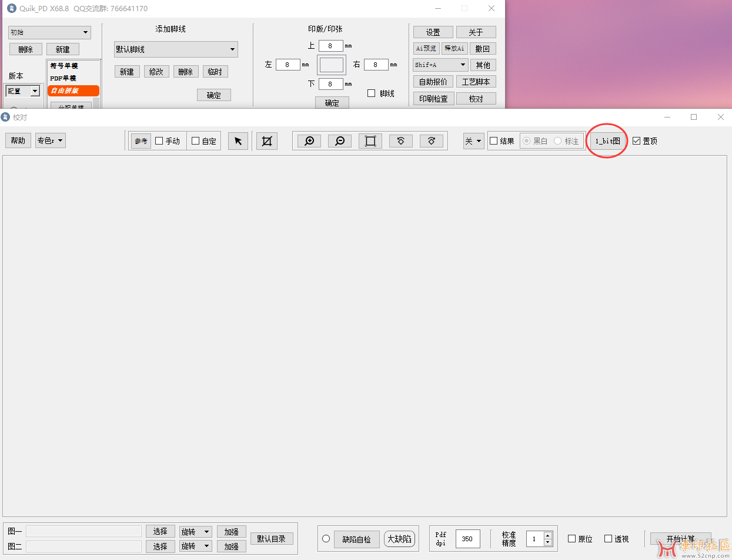Open the 专色 dropdown
This screenshot has width=732, height=560.
click(x=51, y=140)
